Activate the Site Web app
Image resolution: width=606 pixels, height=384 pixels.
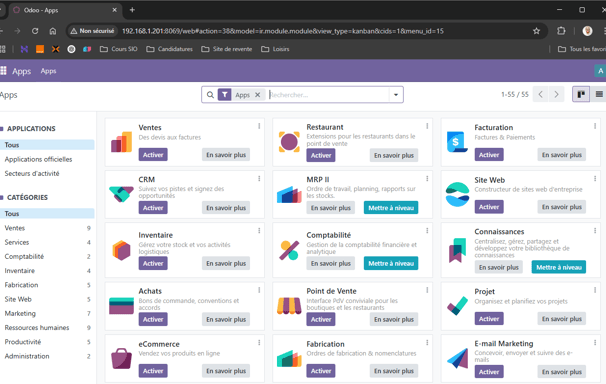pyautogui.click(x=489, y=207)
